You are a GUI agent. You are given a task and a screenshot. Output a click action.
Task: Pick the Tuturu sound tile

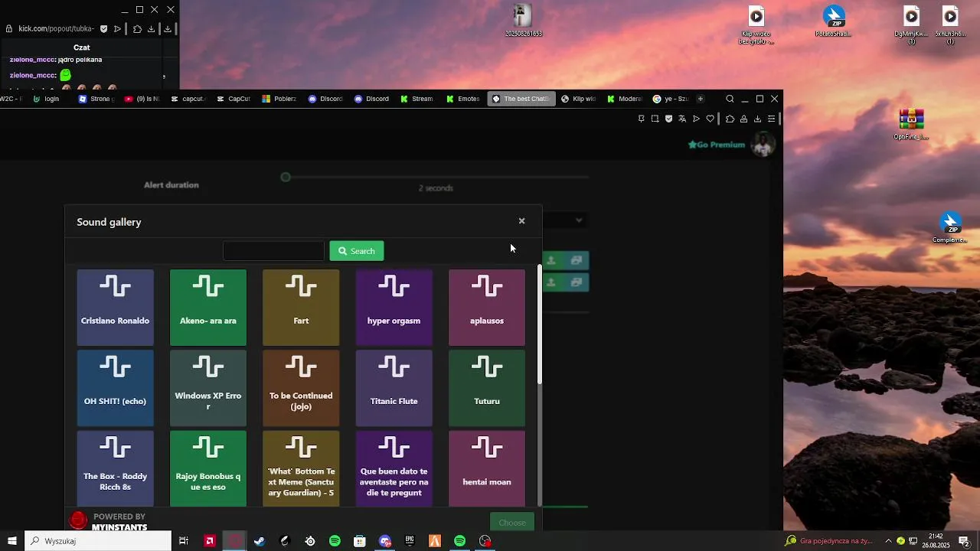pyautogui.click(x=487, y=388)
